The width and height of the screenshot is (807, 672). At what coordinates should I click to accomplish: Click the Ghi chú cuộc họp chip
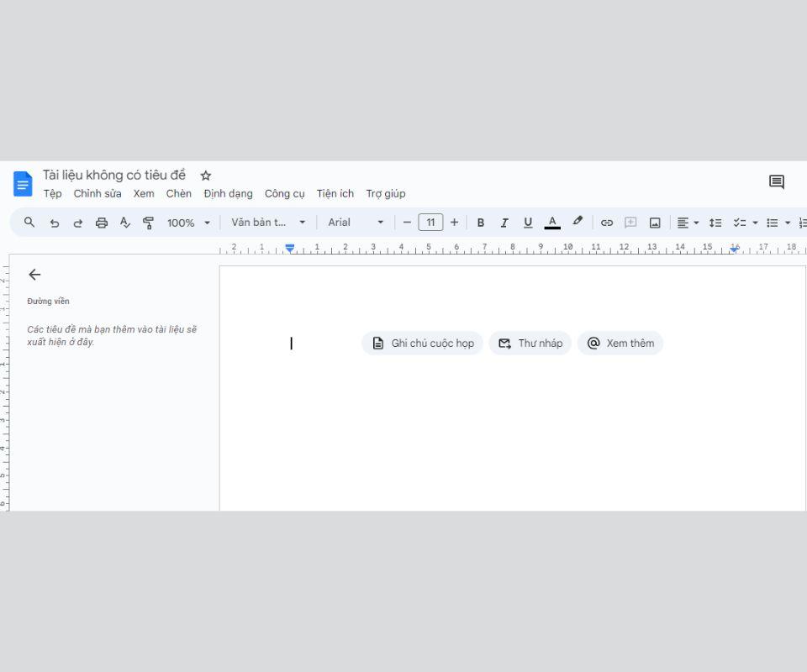[422, 343]
